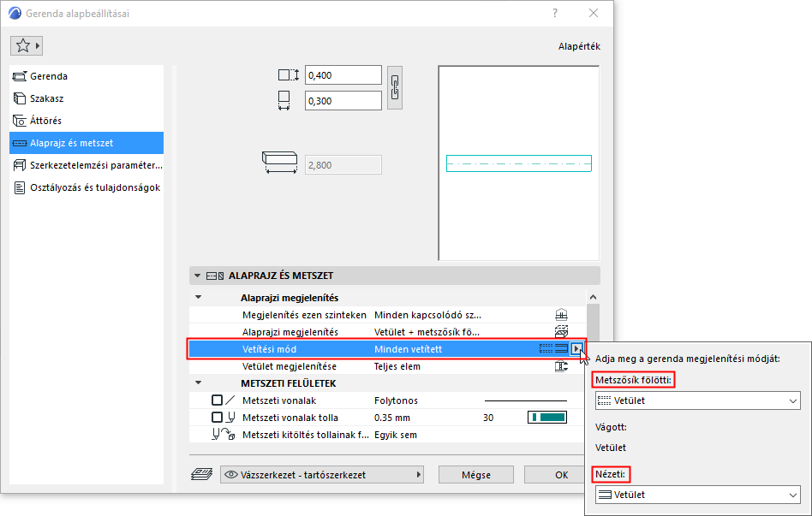Click the solid lines icon in Vetítési mód

(x=561, y=349)
